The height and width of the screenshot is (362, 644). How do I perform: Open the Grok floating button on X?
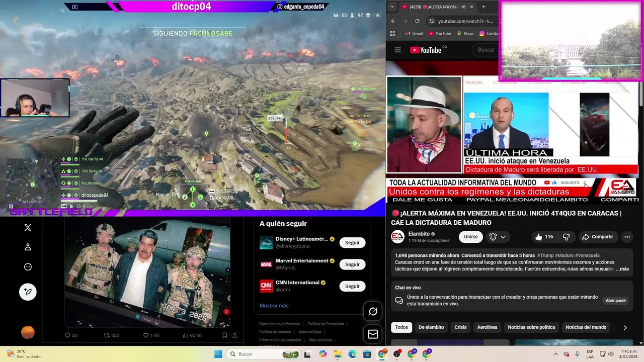coord(373,312)
